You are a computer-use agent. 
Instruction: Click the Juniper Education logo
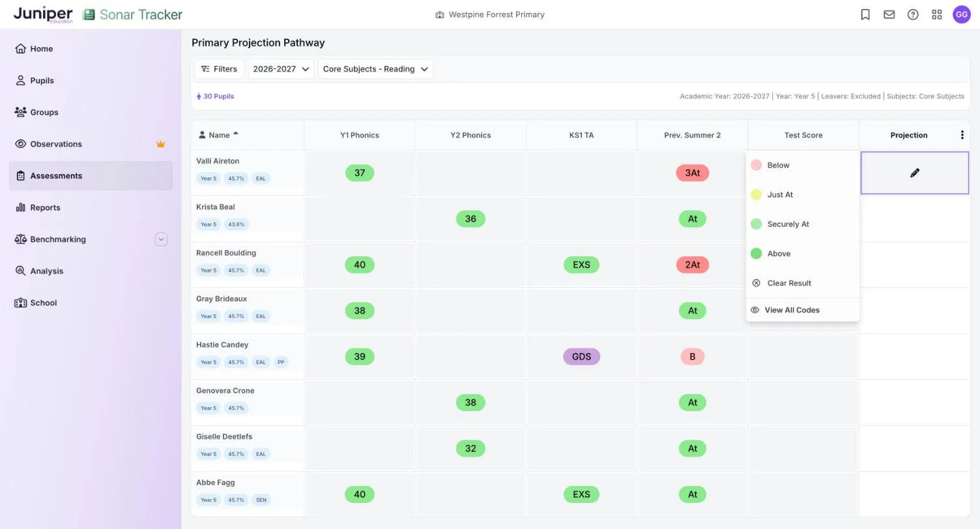click(43, 14)
